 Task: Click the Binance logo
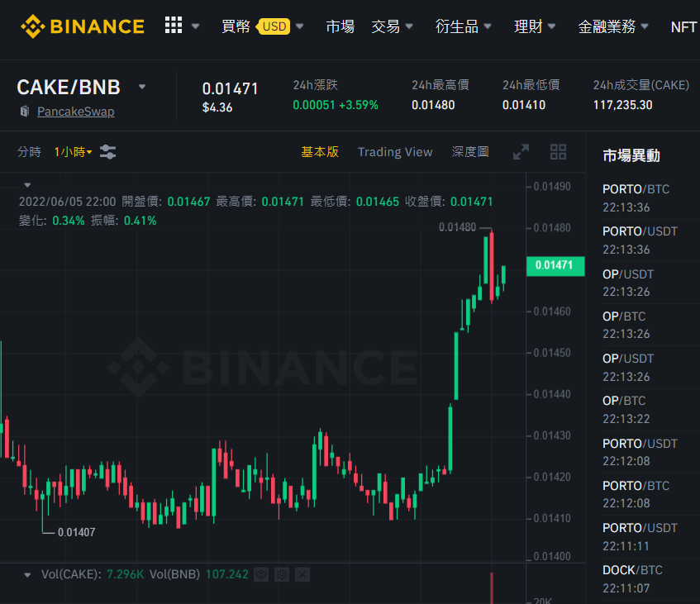(83, 26)
